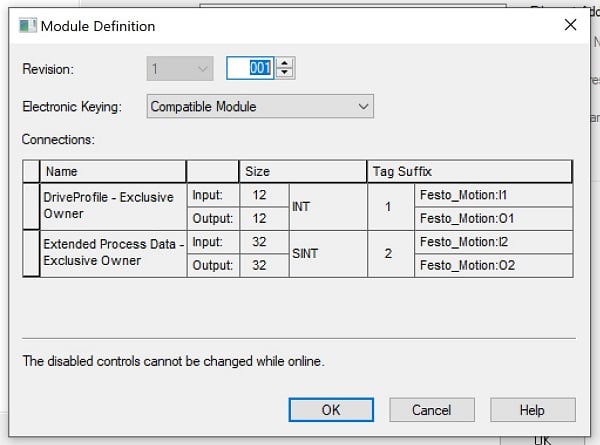600x445 pixels.
Task: Click the DriveProfile - Exclusive Owner name cell
Action: click(x=113, y=207)
